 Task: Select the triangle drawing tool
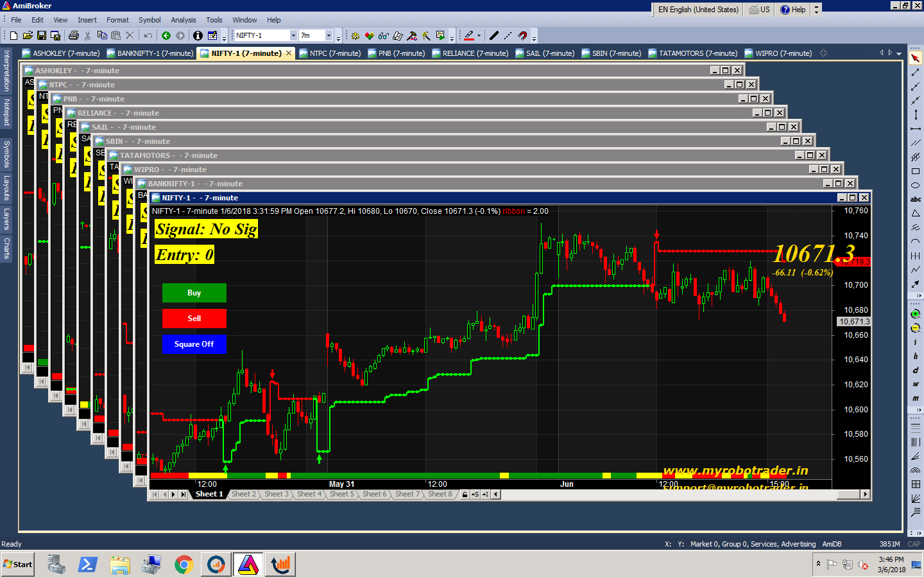(x=916, y=213)
